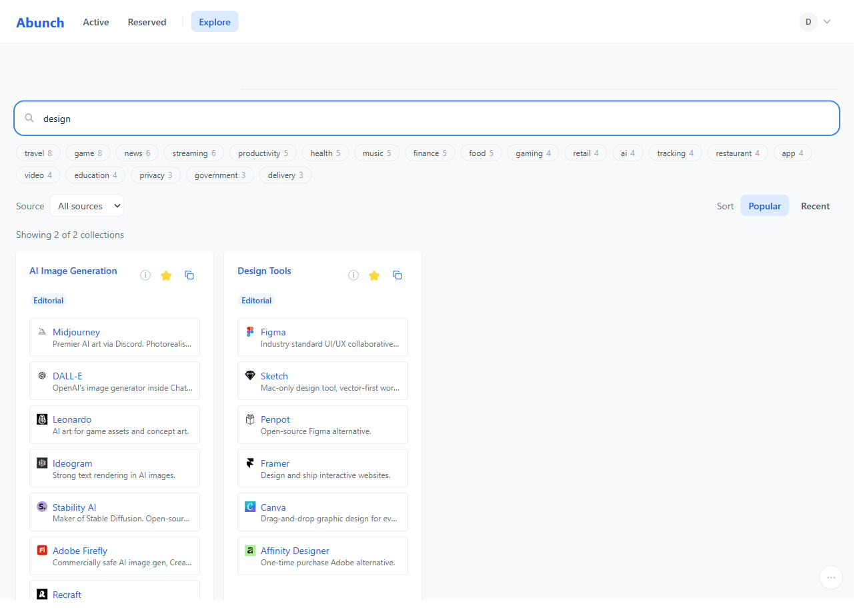Click the search magnifier icon

point(29,118)
